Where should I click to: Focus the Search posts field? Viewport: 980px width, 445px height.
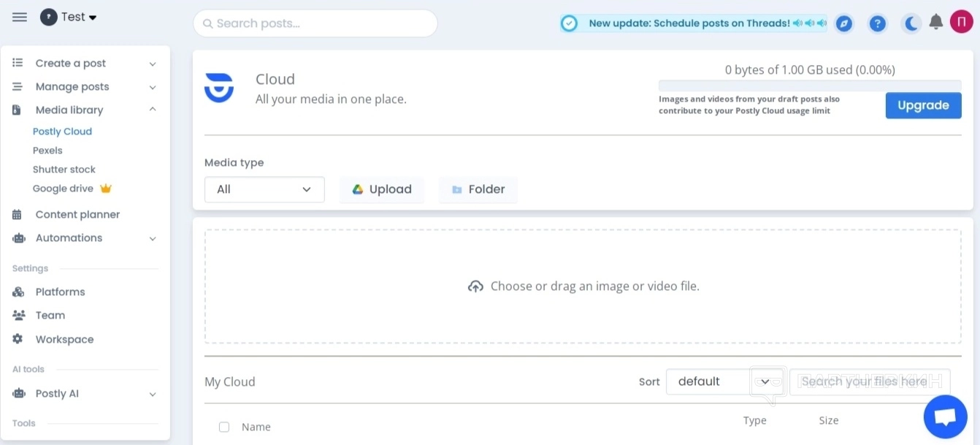(315, 23)
